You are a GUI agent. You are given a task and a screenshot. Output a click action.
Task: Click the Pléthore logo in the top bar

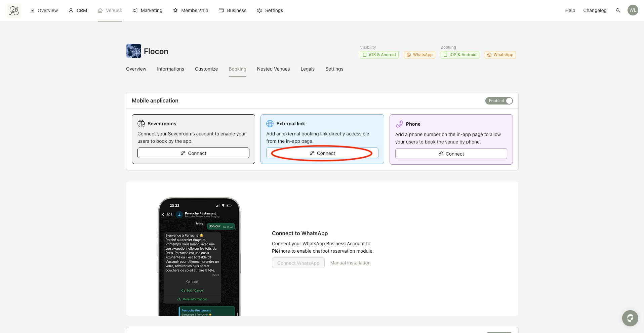14,11
